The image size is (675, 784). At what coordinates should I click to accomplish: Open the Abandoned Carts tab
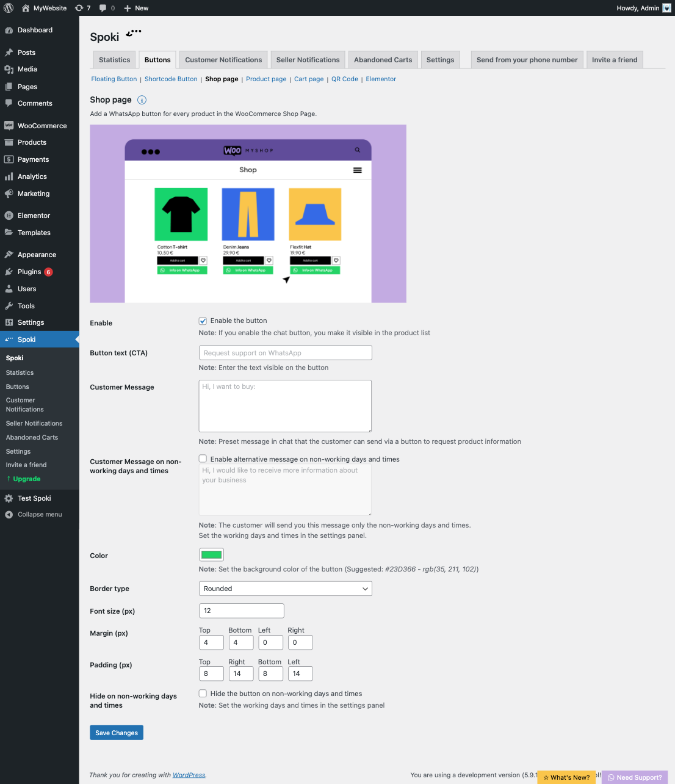pyautogui.click(x=383, y=60)
